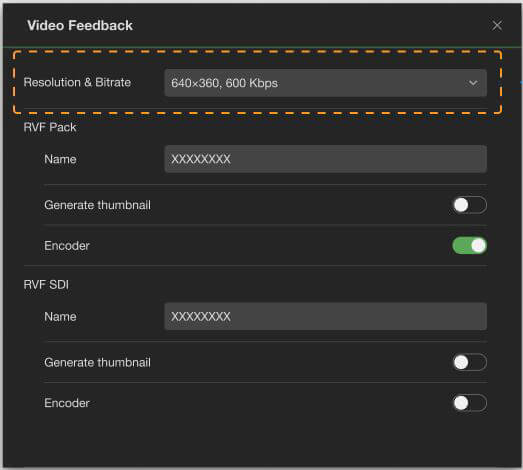Click the Encoder label under RVF Pack
Screen dimensions: 523x470
[x=67, y=246]
